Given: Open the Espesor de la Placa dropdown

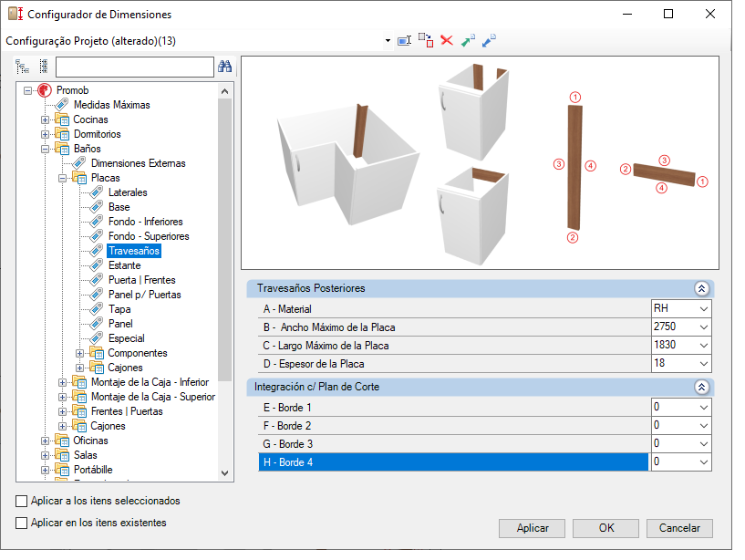Looking at the screenshot, I should (704, 364).
